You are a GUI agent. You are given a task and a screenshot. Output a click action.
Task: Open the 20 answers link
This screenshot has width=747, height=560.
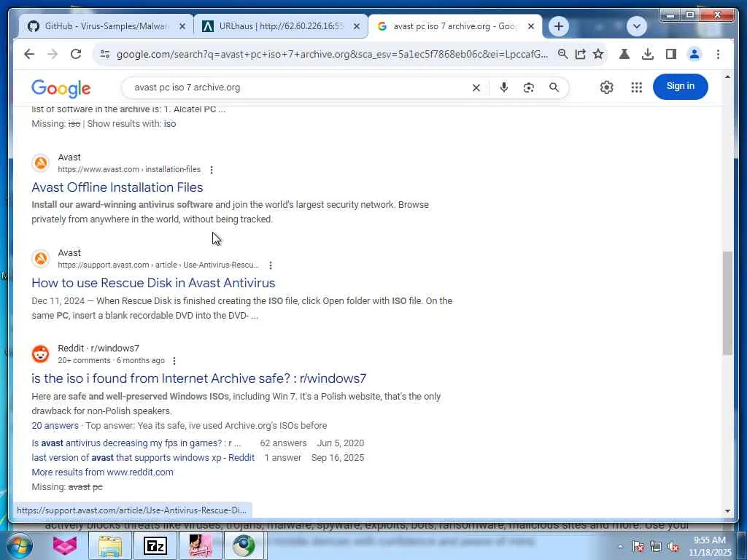point(55,426)
